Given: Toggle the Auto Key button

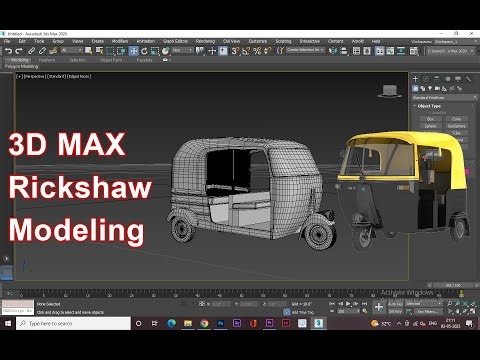Looking at the screenshot, I should [x=395, y=304].
